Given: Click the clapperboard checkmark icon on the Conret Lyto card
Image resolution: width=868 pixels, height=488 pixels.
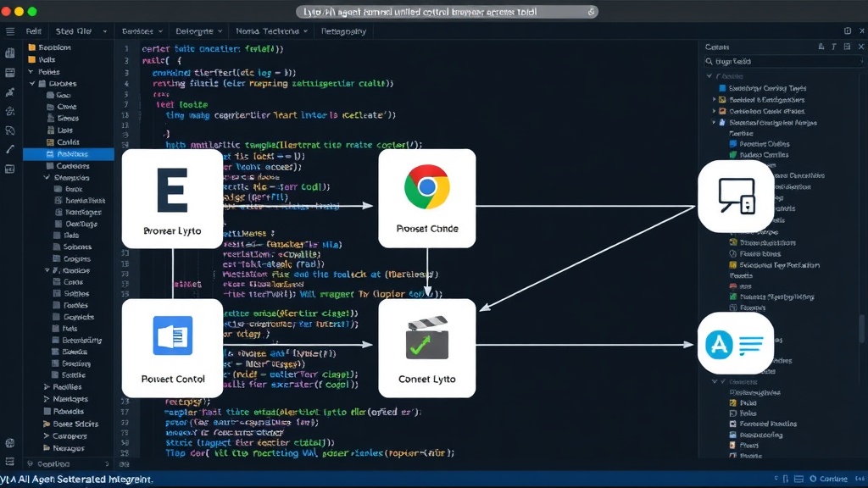Looking at the screenshot, I should pos(427,337).
